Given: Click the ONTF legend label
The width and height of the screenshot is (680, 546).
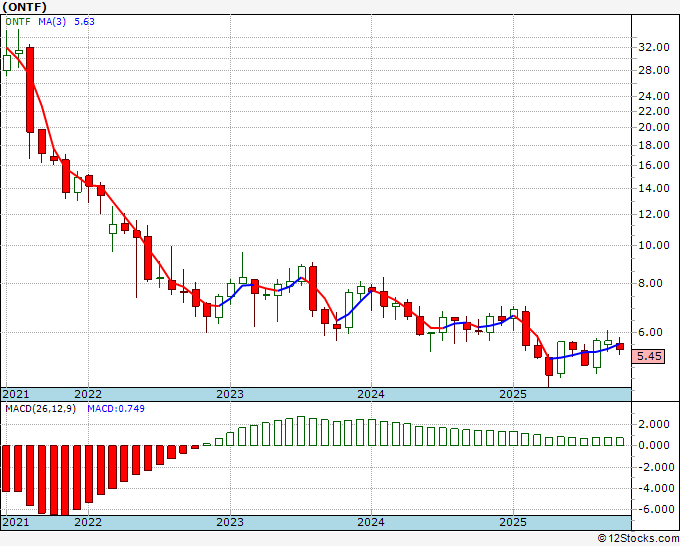Looking at the screenshot, I should [x=18, y=22].
